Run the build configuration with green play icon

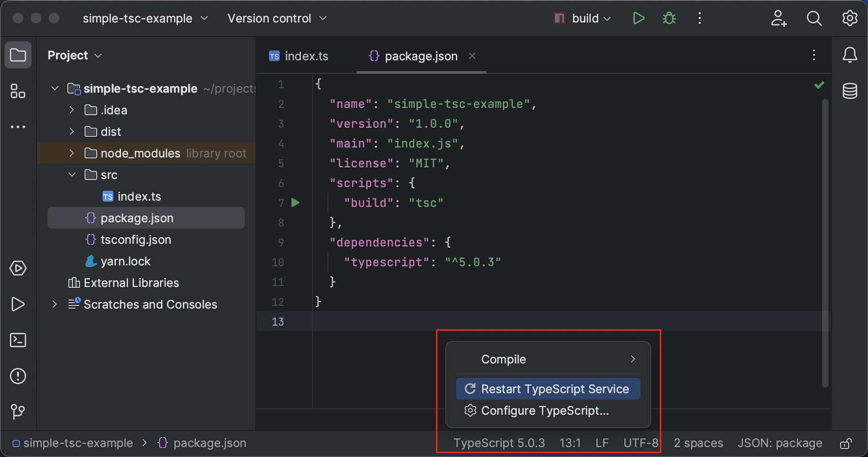638,18
